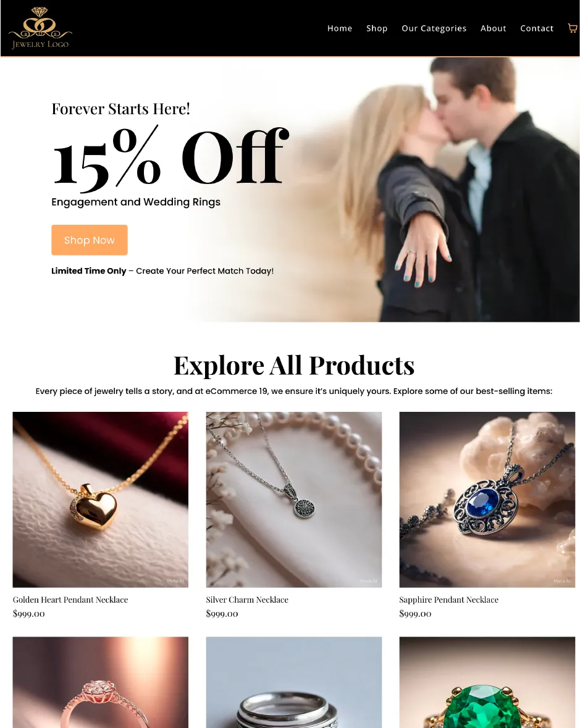Open Sapphire Pendant Necklace product image
Viewport: 580px width, 728px height.
487,500
